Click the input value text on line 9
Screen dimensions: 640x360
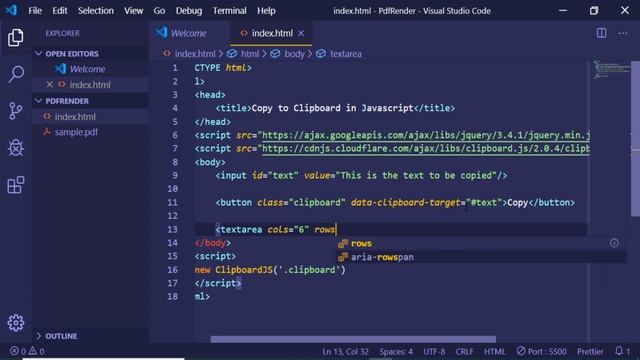point(416,176)
